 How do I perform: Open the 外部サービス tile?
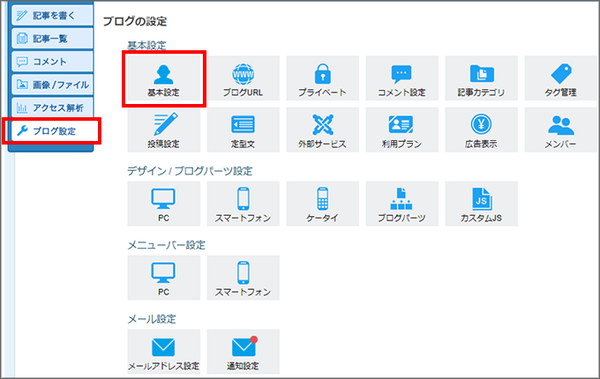tap(323, 130)
